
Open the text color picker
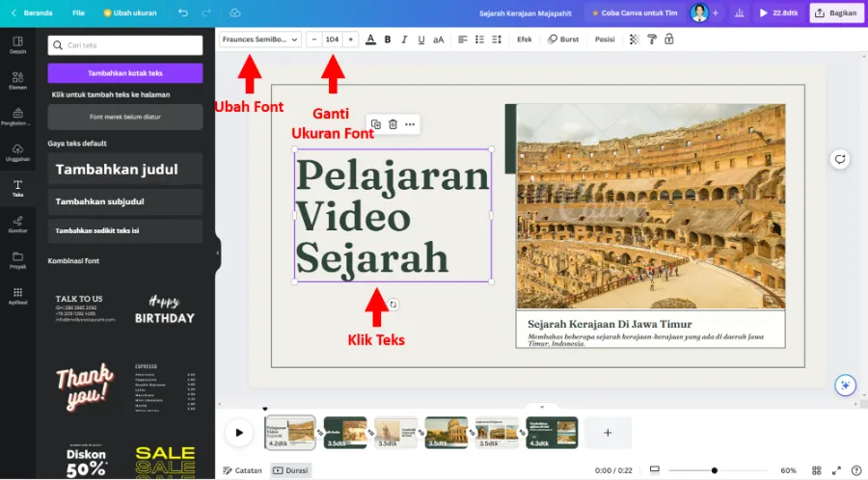370,40
